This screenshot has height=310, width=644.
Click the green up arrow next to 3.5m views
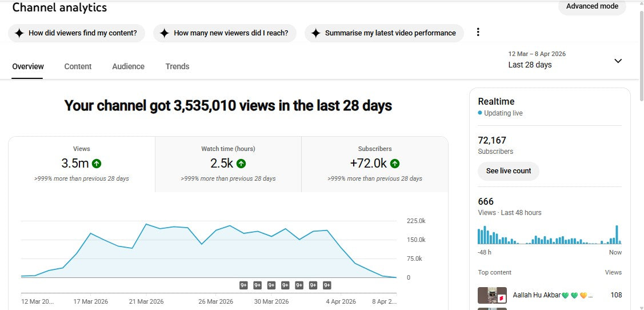point(97,164)
